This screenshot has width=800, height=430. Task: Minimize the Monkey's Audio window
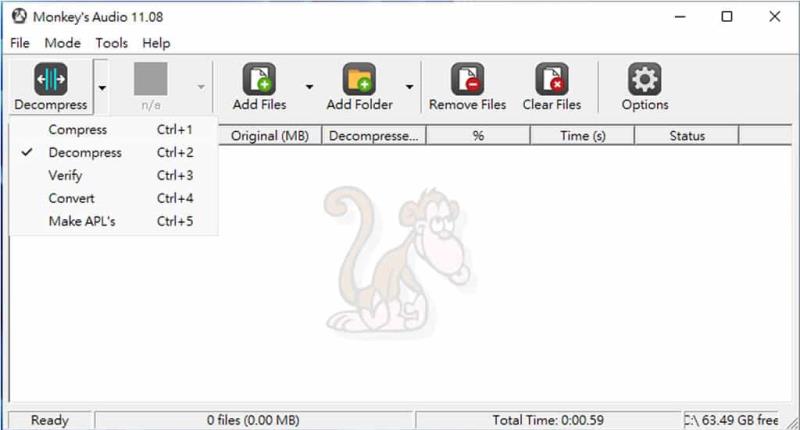click(x=680, y=17)
